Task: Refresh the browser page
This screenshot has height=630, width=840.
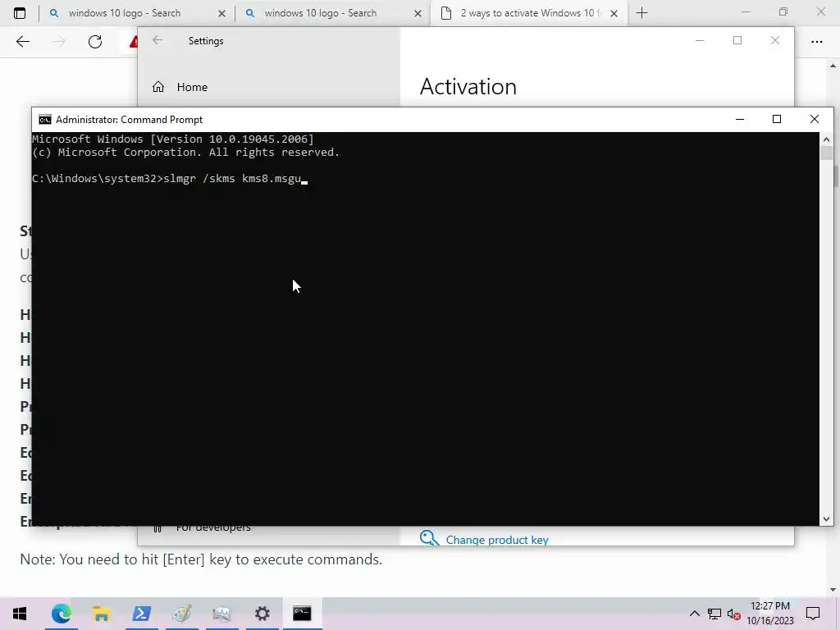Action: tap(95, 42)
